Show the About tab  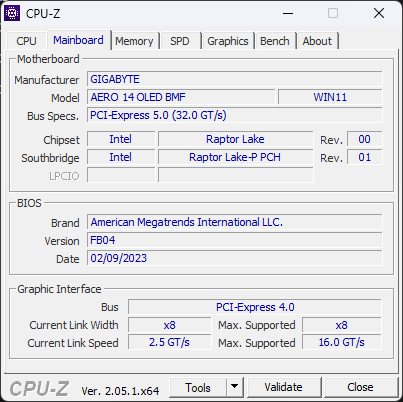[x=317, y=41]
